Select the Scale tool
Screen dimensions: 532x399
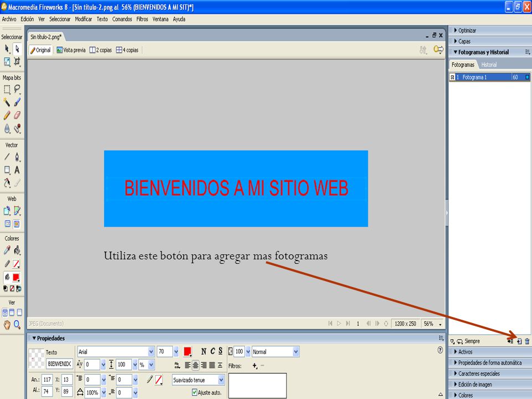coord(7,62)
